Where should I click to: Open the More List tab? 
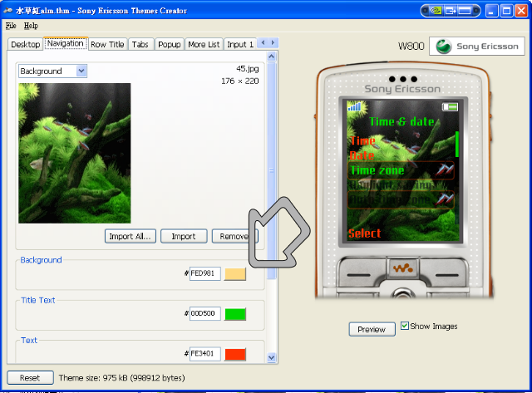pos(204,44)
